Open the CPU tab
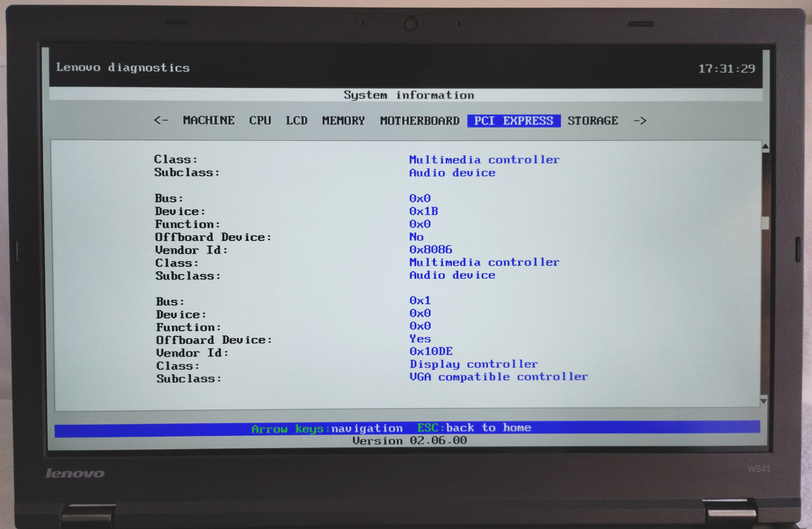 (260, 120)
